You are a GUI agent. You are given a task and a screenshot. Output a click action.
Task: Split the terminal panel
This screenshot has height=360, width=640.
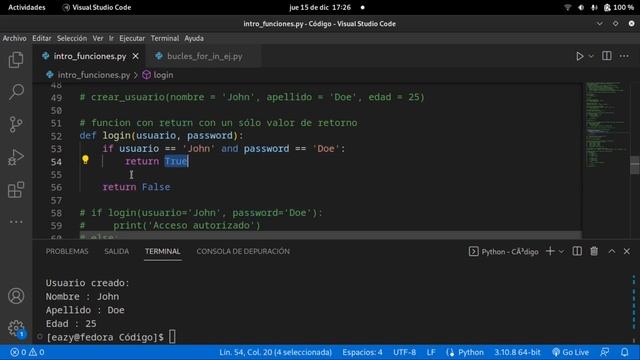tap(577, 251)
